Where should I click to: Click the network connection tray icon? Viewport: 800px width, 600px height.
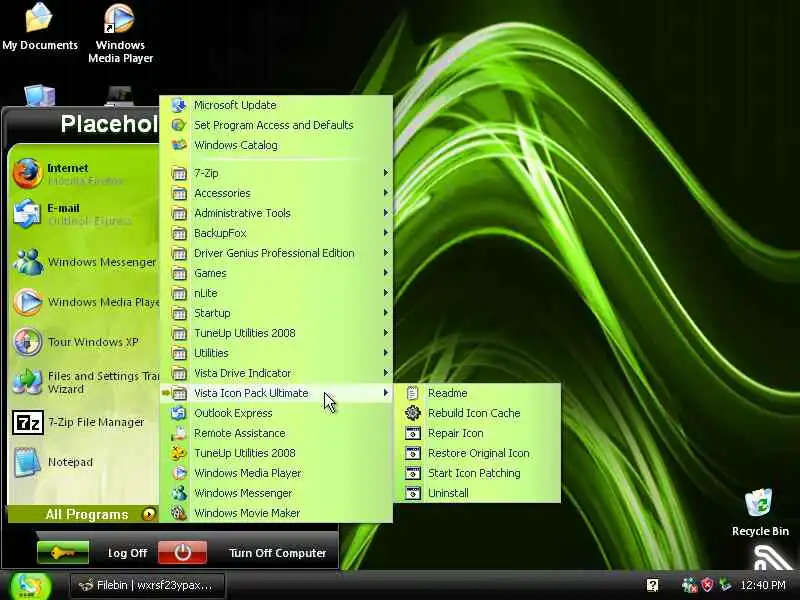726,585
